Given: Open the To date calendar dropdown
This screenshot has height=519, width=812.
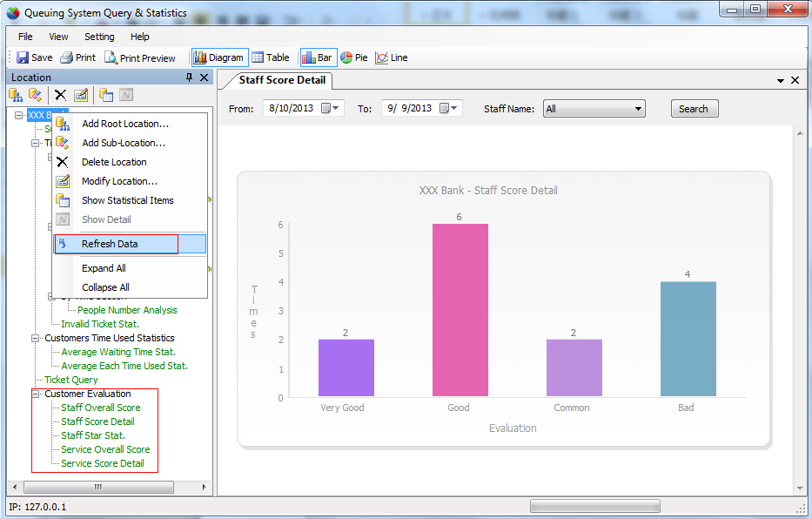Looking at the screenshot, I should tap(448, 108).
